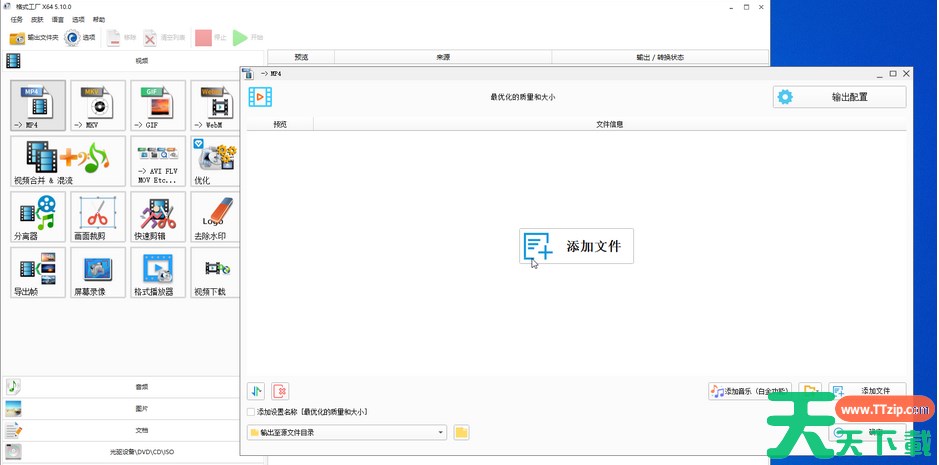The image size is (939, 465).
Task: Click the Output Folder (输出文件夹) toolbar button
Action: tap(33, 38)
